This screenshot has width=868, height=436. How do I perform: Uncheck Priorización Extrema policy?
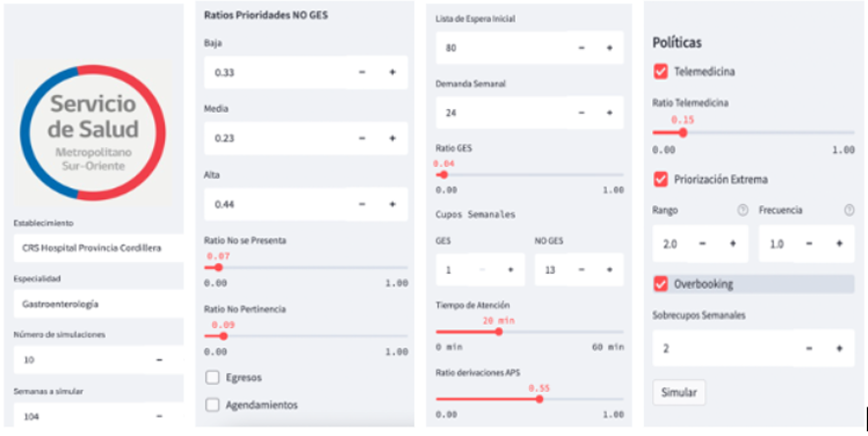click(661, 179)
